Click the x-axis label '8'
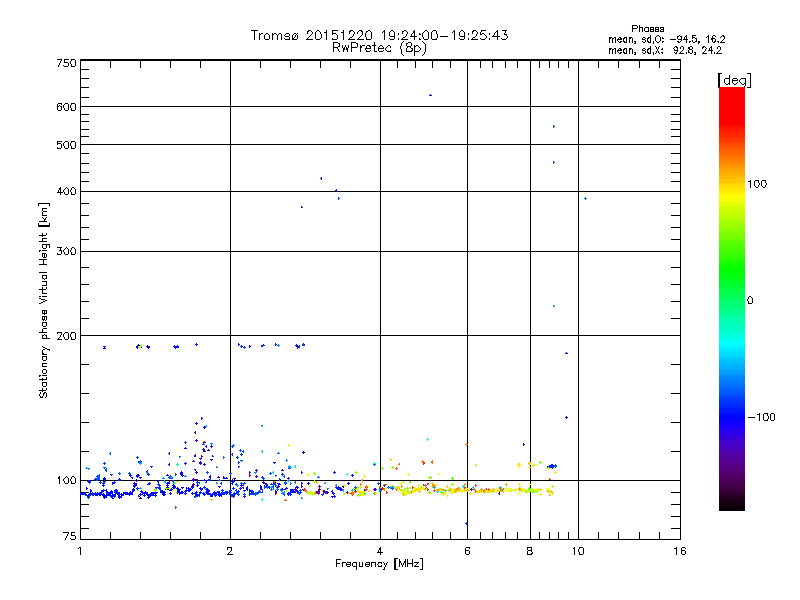This screenshot has width=800, height=600. click(530, 551)
